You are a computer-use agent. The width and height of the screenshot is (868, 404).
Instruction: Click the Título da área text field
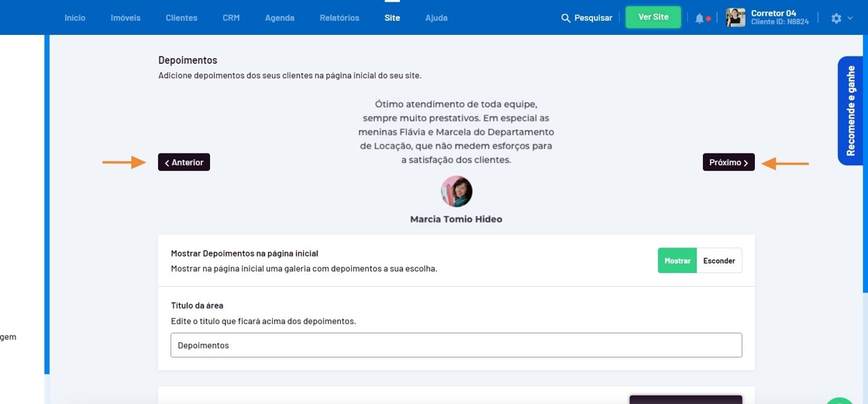click(x=456, y=345)
